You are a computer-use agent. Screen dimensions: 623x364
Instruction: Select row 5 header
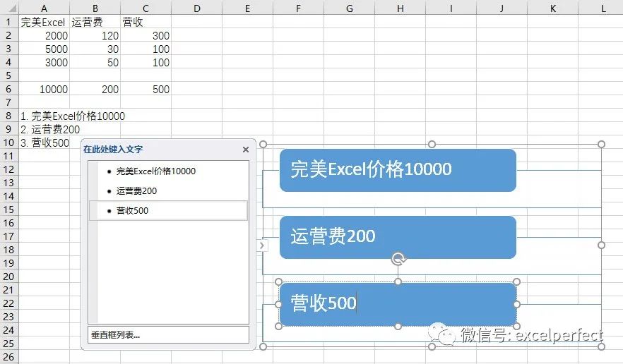8,75
